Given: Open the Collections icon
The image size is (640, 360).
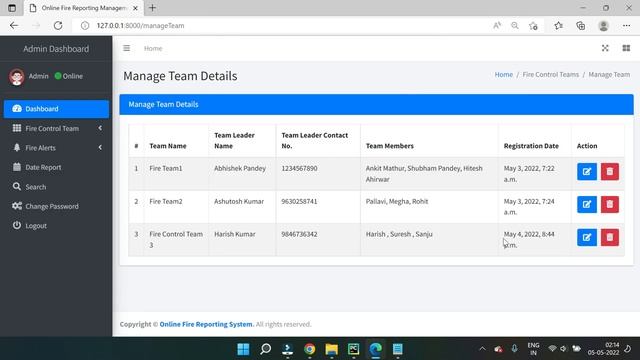Looking at the screenshot, I should [580, 25].
